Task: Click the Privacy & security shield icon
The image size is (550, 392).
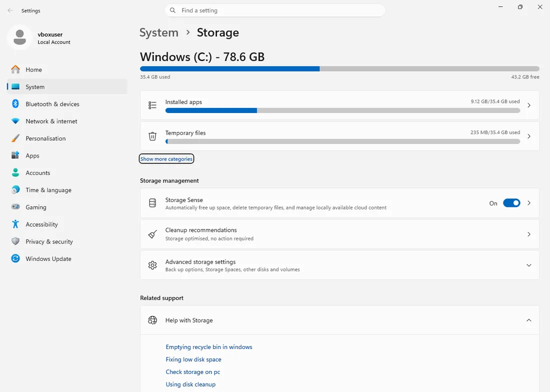Action: 15,241
